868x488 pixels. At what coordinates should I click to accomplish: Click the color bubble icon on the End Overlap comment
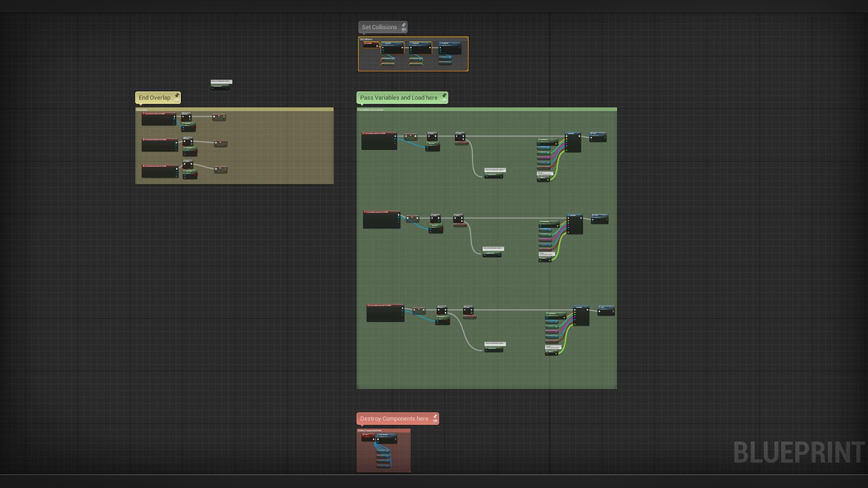click(177, 100)
